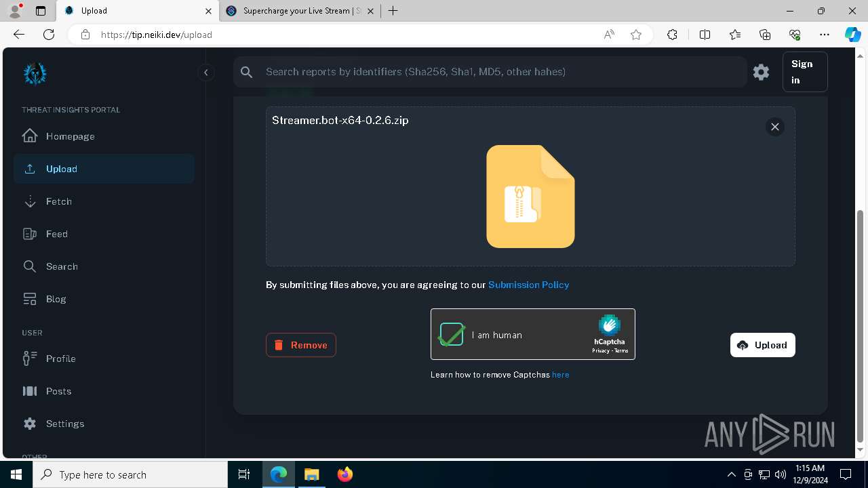Open Settings in sidebar
This screenshot has width=868, height=488.
tap(104, 424)
